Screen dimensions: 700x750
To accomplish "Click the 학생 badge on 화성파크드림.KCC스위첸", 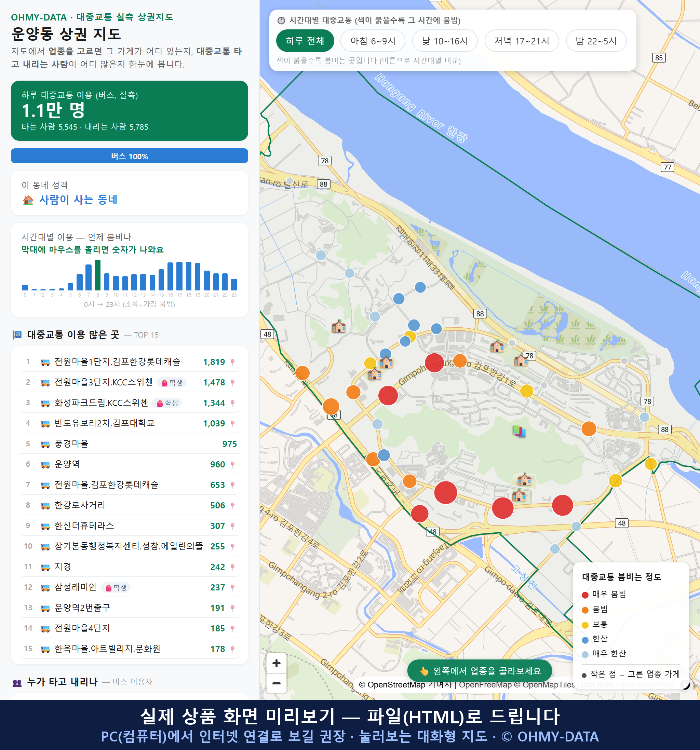I will (167, 403).
